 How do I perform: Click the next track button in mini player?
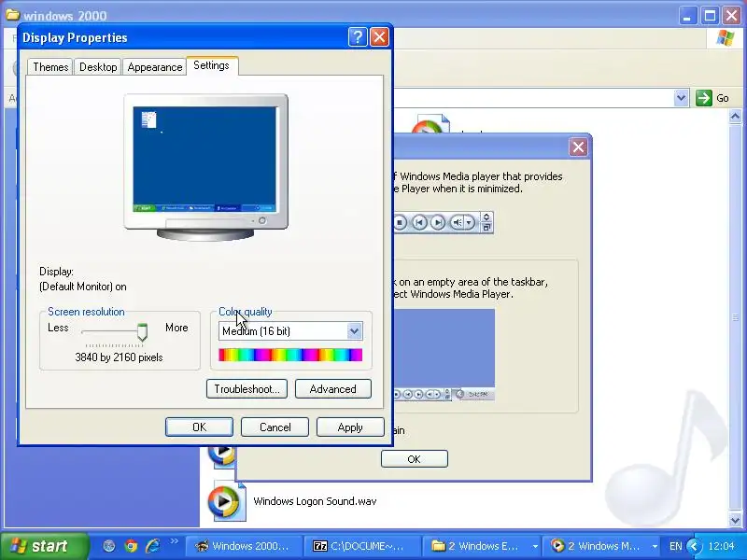click(x=438, y=222)
